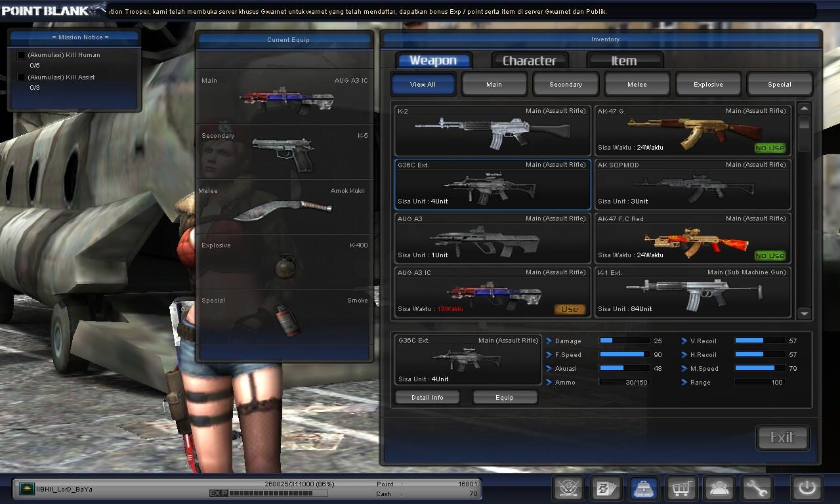This screenshot has width=840, height=504.
Task: Click the power exit icon
Action: click(807, 488)
